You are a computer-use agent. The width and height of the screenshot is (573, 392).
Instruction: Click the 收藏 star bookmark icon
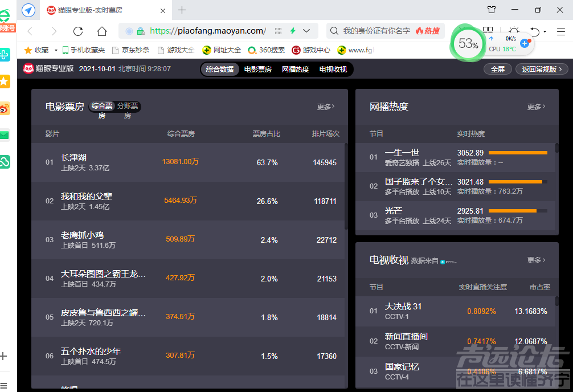click(x=28, y=50)
